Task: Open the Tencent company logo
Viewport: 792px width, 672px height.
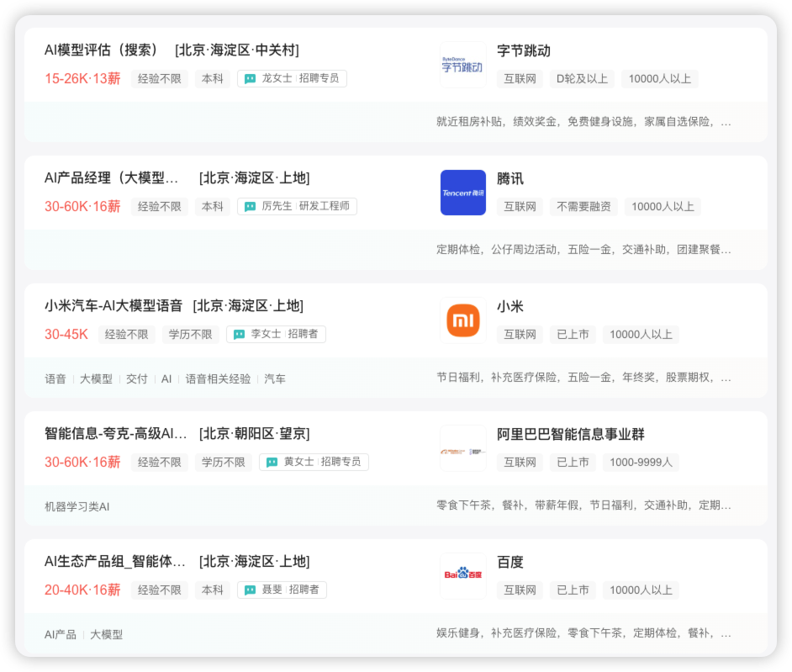Action: click(462, 193)
